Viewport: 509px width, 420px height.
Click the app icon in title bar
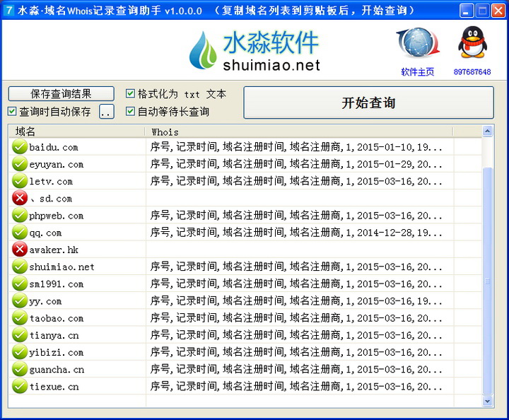click(8, 10)
